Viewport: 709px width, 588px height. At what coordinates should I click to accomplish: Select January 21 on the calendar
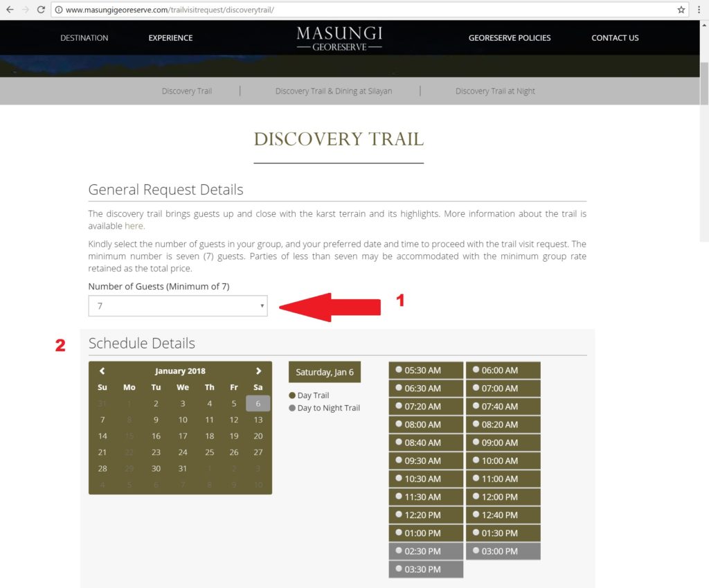tap(102, 452)
